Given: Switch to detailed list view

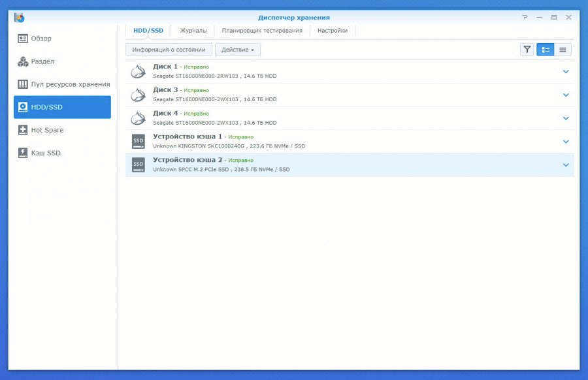Looking at the screenshot, I should [545, 50].
